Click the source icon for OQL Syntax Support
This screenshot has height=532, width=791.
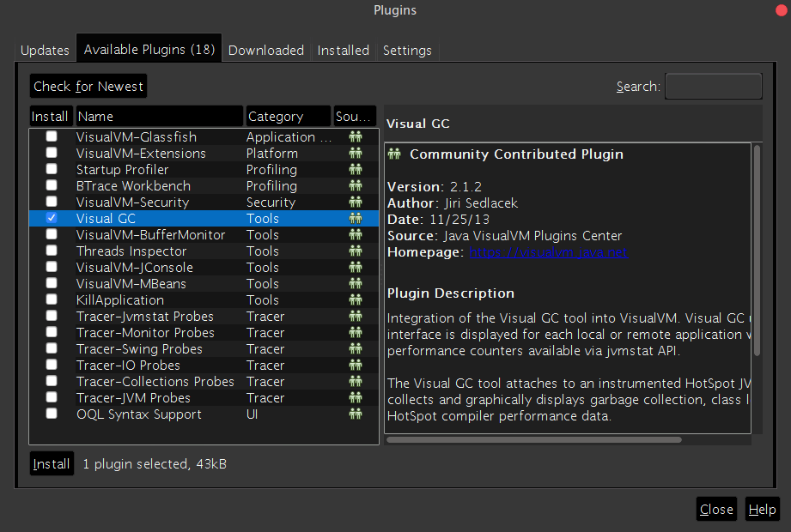point(355,414)
